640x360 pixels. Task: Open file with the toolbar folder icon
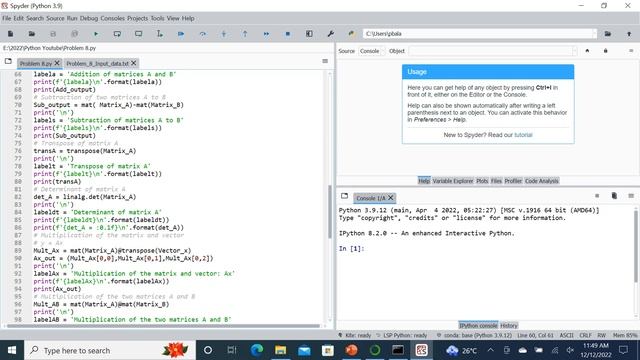(31, 34)
